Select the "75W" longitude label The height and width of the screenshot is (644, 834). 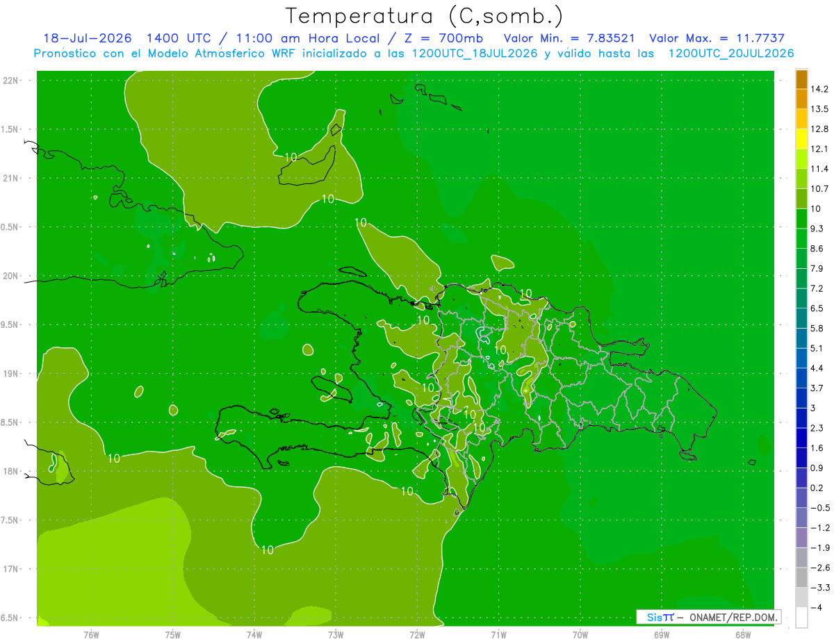click(172, 635)
